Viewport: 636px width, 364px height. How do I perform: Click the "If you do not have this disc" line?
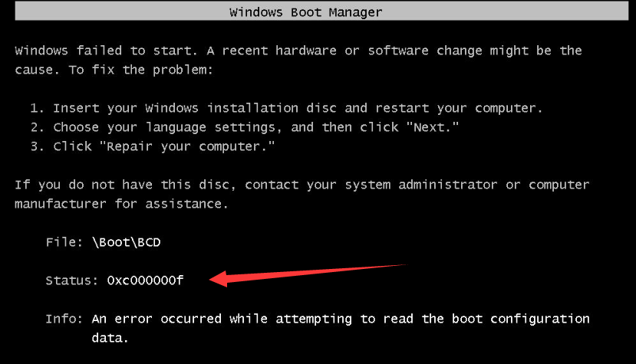pos(302,185)
